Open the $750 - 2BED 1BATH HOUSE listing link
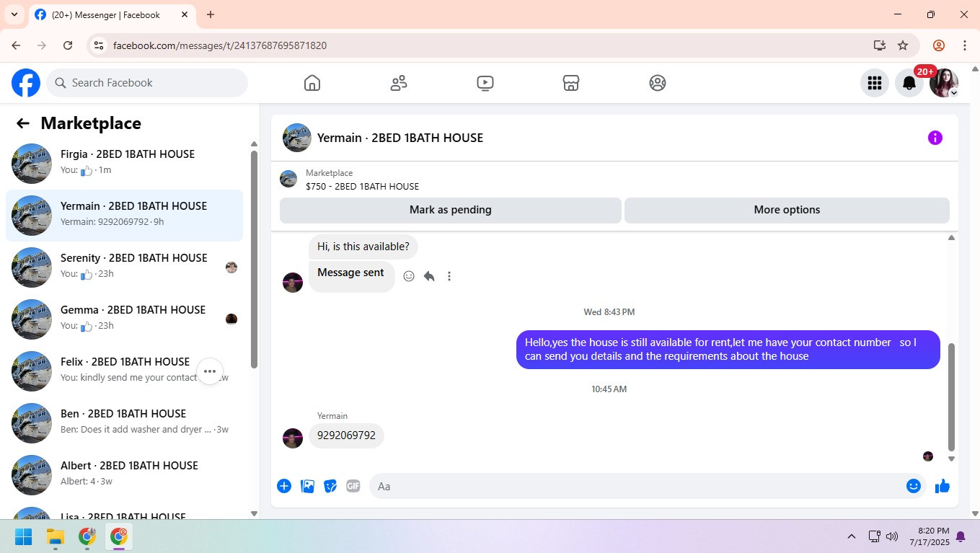Image resolution: width=980 pixels, height=553 pixels. point(362,186)
